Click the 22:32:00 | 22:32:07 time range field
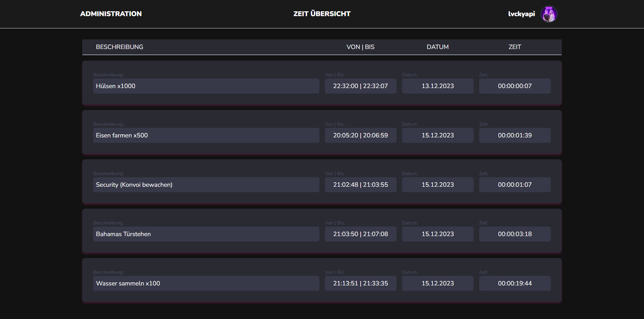The image size is (644, 319). point(360,86)
